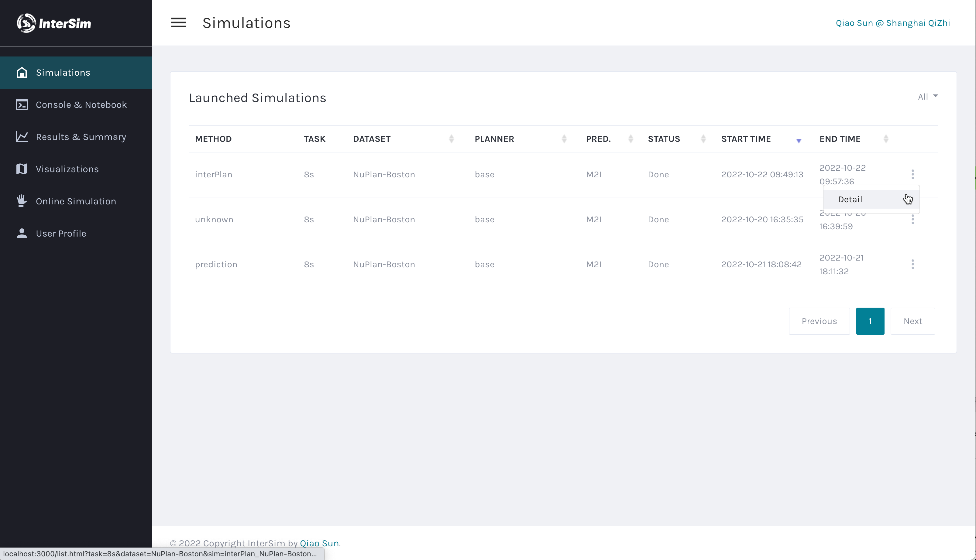
Task: Select page 1 in pagination
Action: click(870, 321)
